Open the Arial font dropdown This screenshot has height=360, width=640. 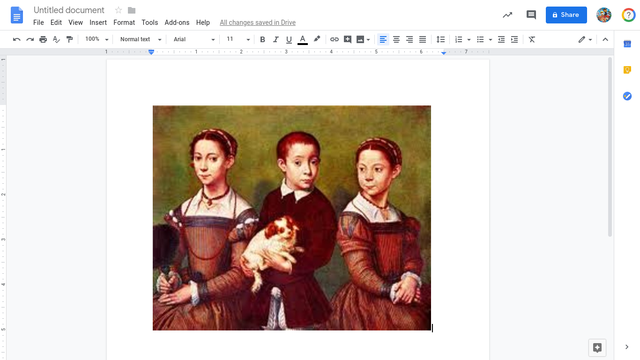pyautogui.click(x=194, y=39)
